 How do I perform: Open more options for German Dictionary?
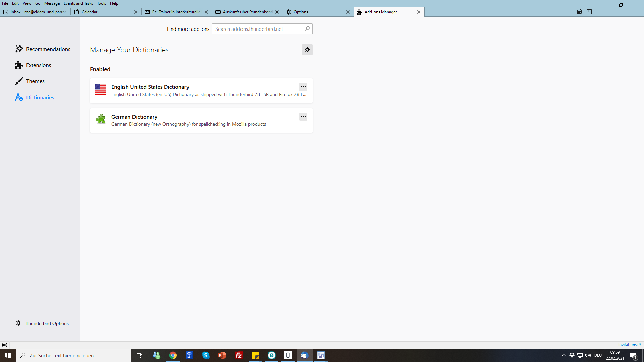click(303, 117)
